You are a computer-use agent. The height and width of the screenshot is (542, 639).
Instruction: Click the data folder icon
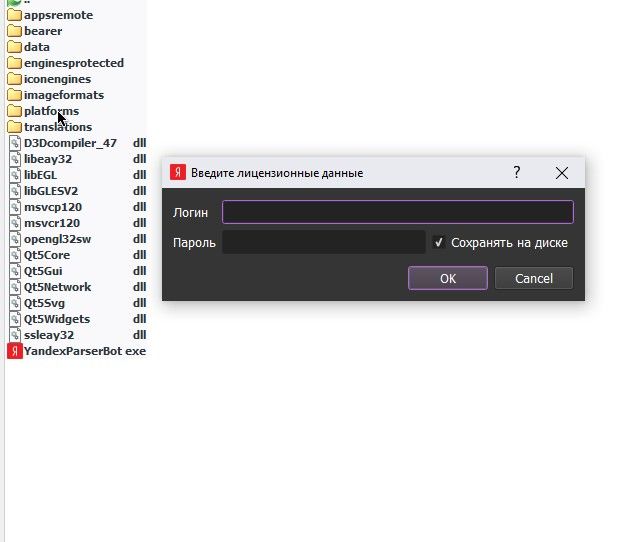(14, 47)
